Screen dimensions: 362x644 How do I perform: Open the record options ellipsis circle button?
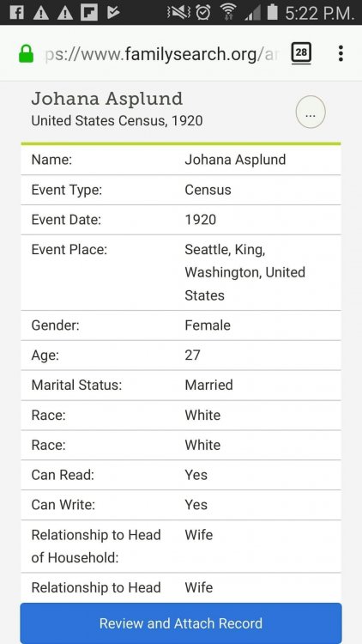311,112
